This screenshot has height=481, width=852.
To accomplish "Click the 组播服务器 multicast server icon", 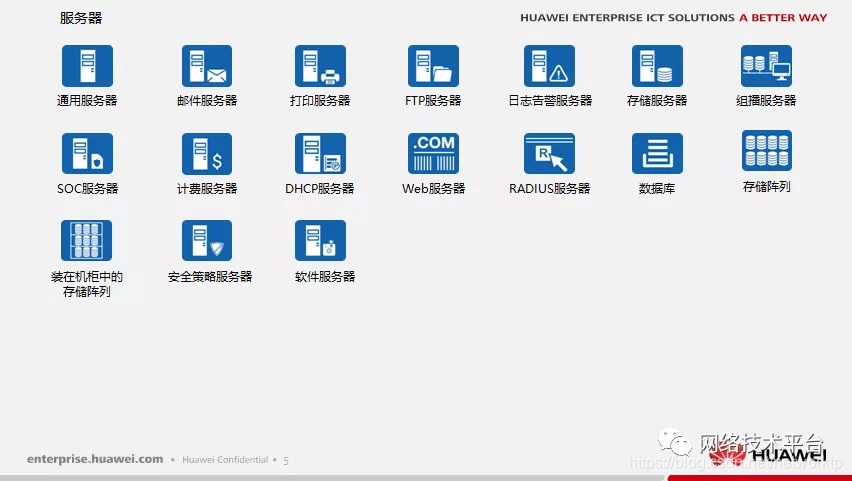I will point(766,66).
